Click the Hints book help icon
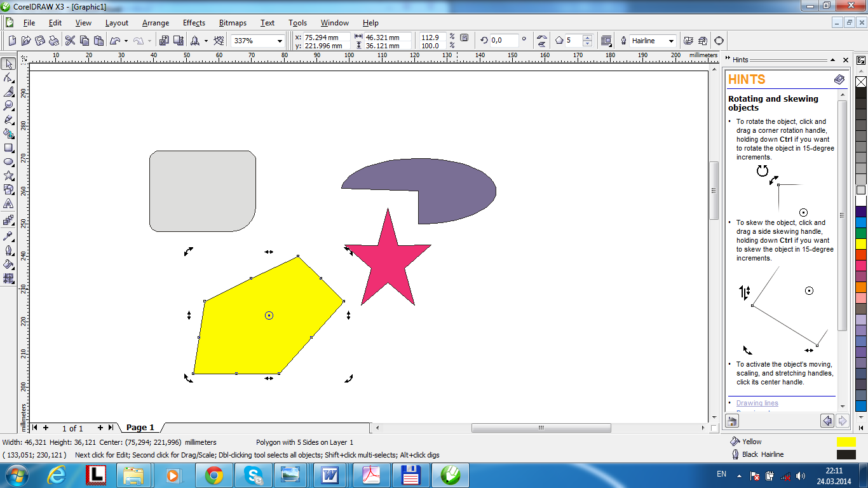Screen dimensions: 868x488 (839, 79)
